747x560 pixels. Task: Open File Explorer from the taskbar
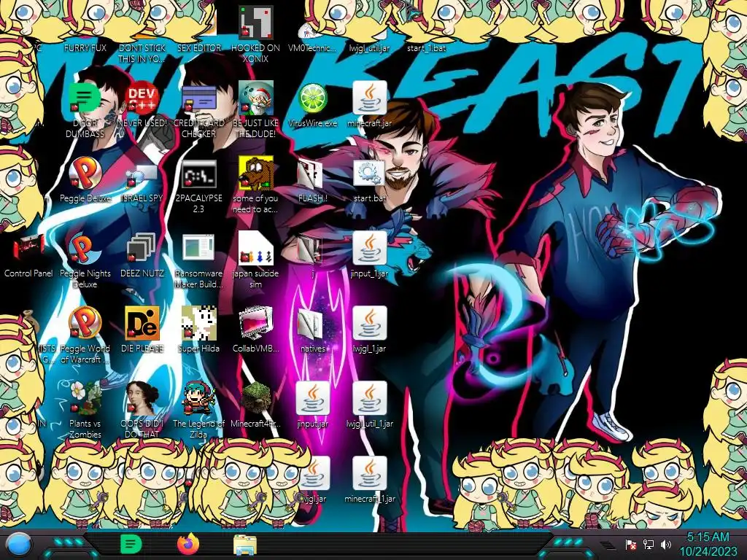[x=245, y=545]
